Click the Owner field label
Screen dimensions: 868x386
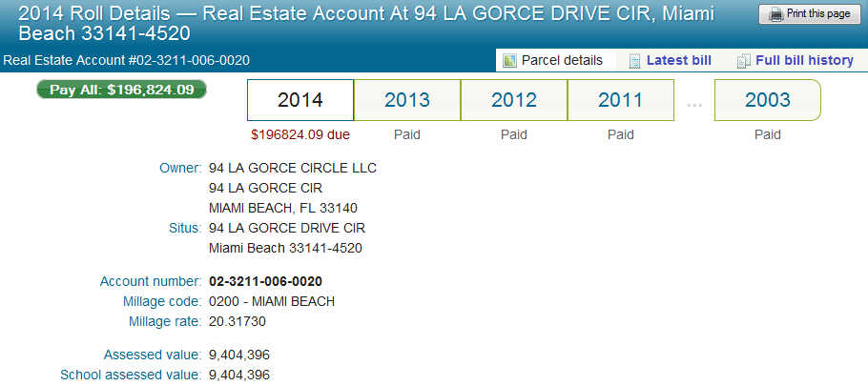(180, 168)
